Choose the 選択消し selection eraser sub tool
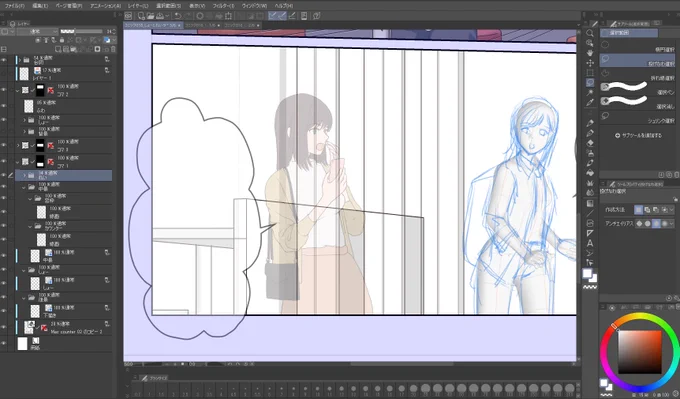680x399 pixels. point(637,103)
